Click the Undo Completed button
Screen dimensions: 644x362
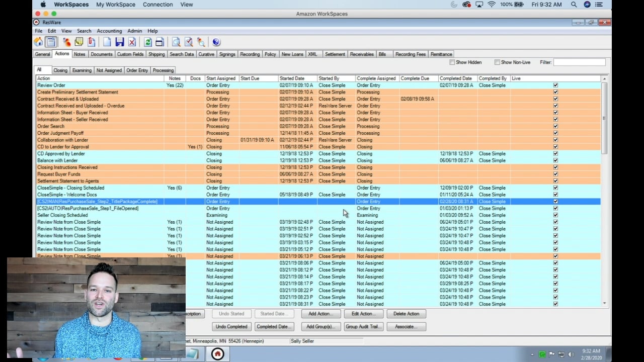(231, 327)
